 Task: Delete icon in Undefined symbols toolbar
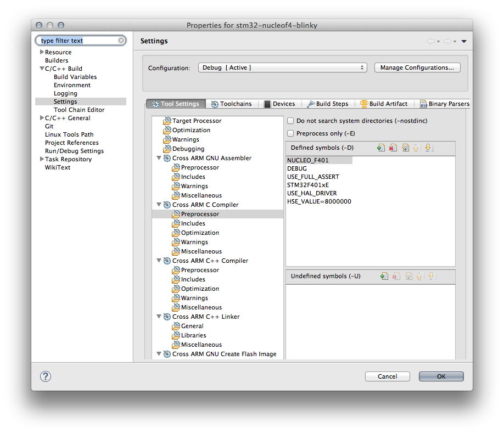pos(396,277)
